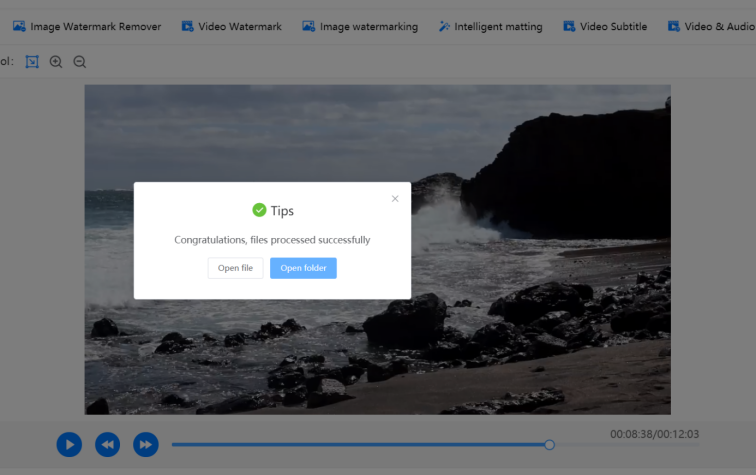Click the green success checkmark icon
Image resolution: width=756 pixels, height=475 pixels.
pos(259,210)
